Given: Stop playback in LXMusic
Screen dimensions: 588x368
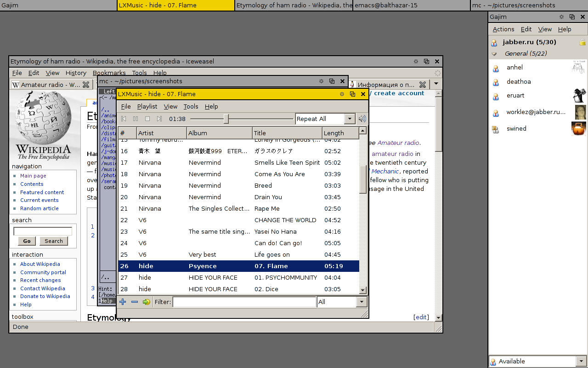Looking at the screenshot, I should pos(147,119).
